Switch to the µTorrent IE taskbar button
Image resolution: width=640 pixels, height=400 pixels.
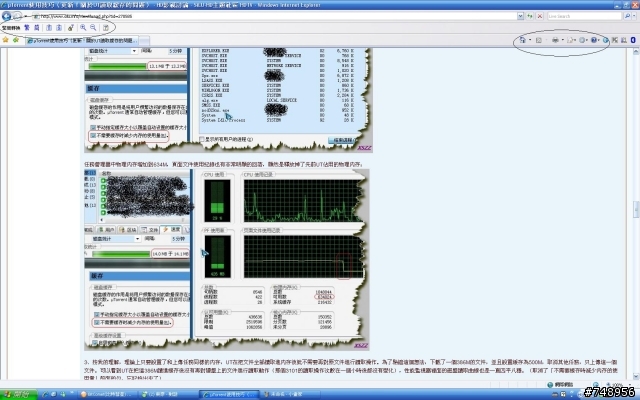229,394
